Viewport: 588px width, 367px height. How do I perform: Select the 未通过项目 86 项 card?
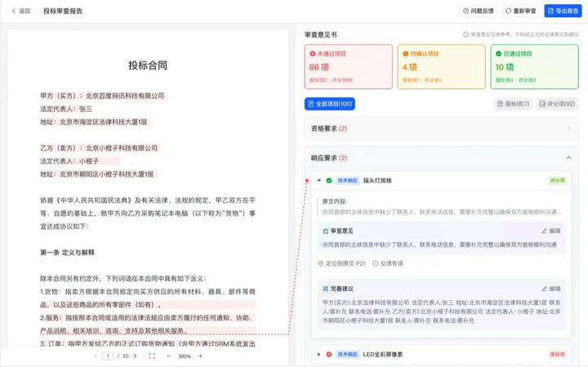(349, 67)
